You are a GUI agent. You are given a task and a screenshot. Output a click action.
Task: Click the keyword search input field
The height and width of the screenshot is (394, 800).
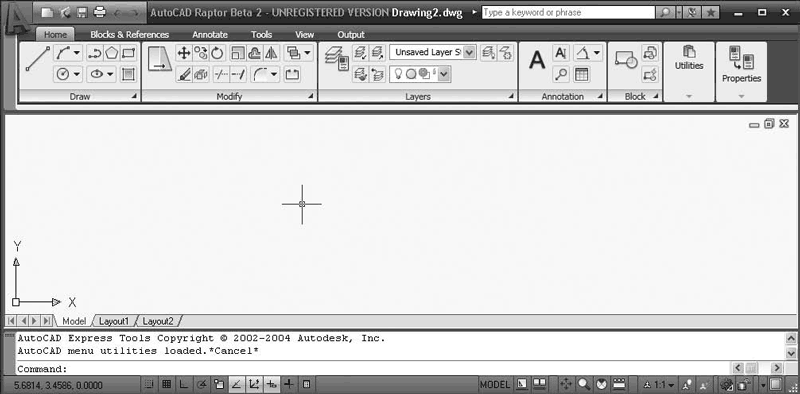(568, 12)
